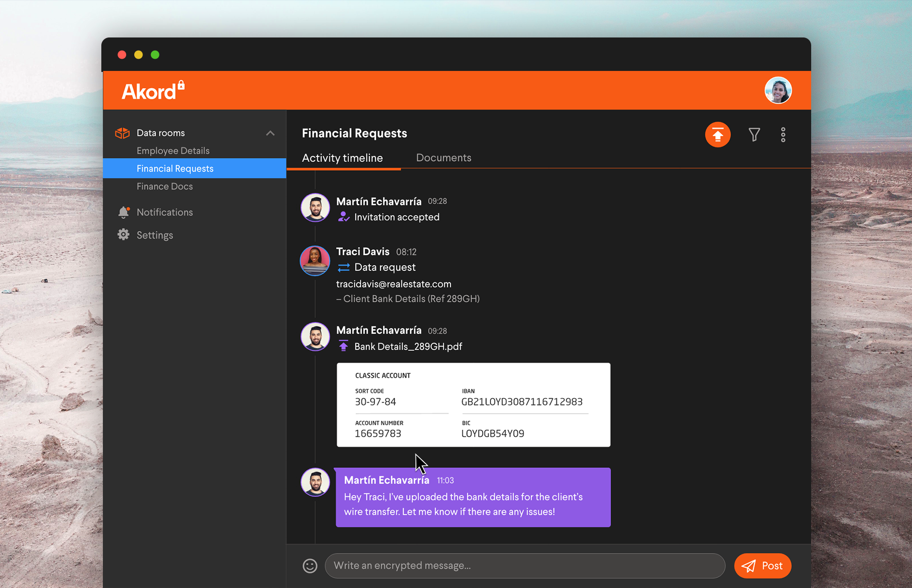Screen dimensions: 912x588
Task: Click the Settings gear icon
Action: click(123, 234)
